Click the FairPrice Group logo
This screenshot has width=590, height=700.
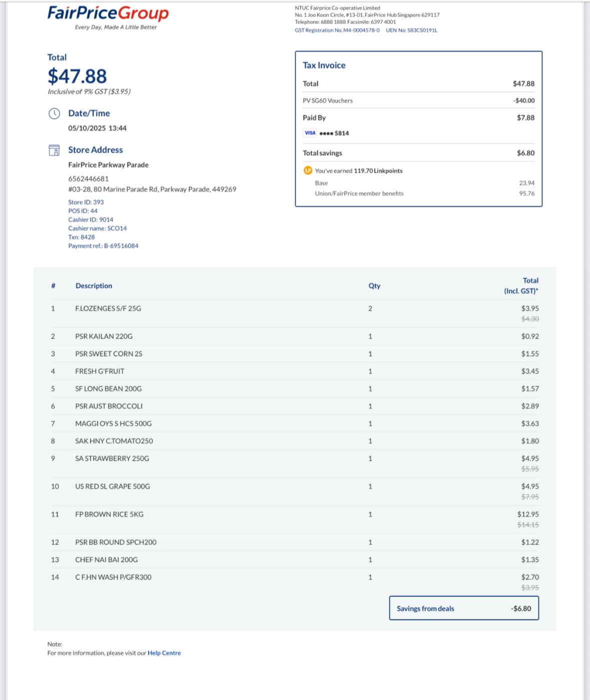[x=108, y=17]
